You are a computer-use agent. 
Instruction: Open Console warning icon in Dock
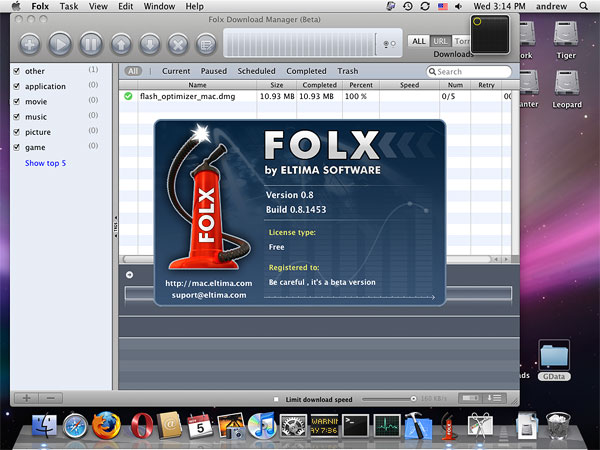pos(324,426)
